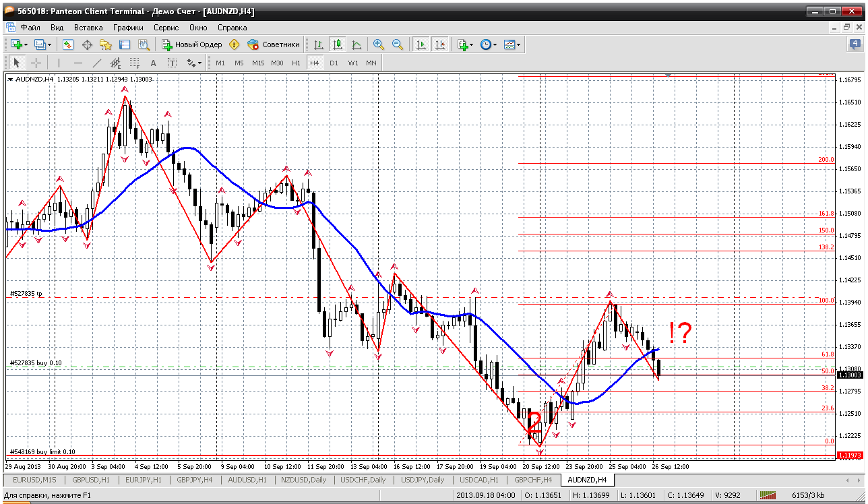Select the H4 timeframe button
The height and width of the screenshot is (504, 868).
tap(314, 63)
